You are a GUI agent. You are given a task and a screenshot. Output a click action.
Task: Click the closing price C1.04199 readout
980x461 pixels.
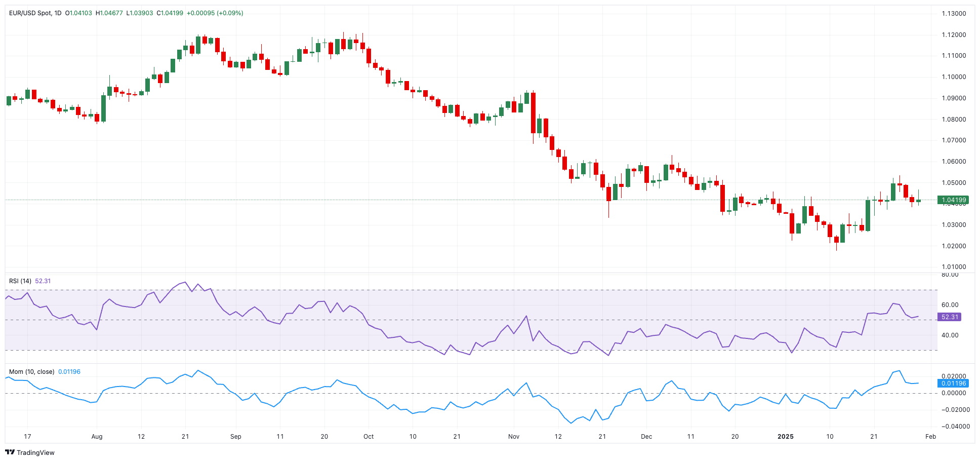pos(170,13)
